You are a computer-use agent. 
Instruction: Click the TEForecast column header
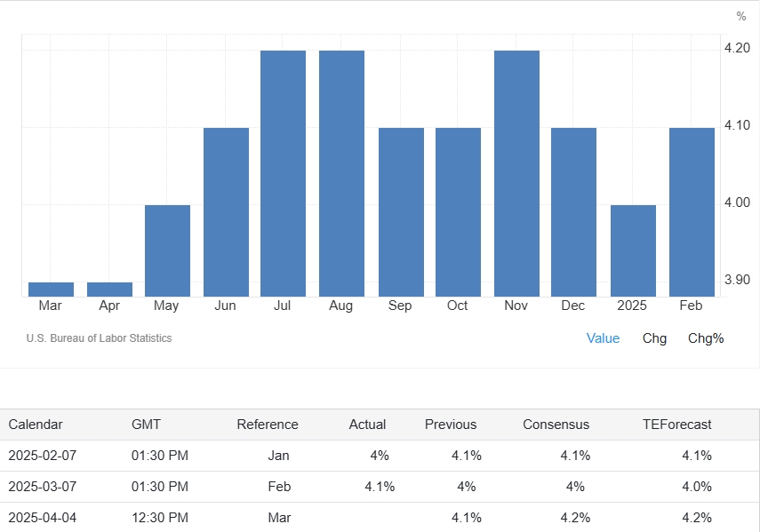pos(677,425)
